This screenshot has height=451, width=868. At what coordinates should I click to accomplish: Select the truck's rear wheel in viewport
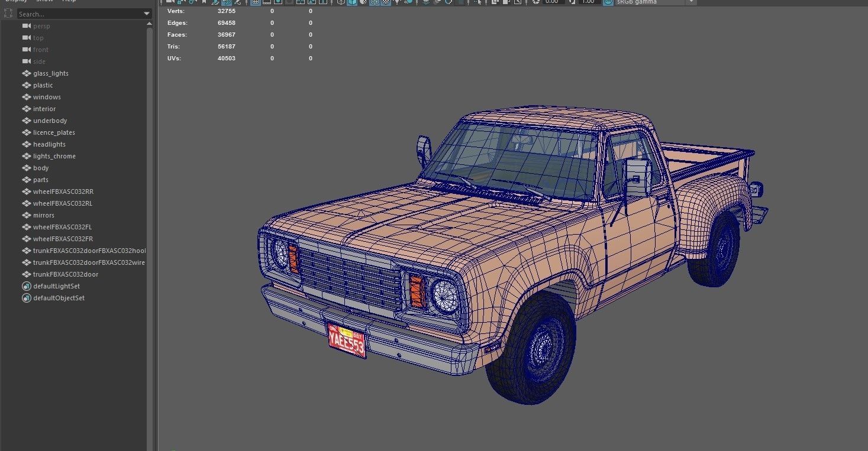[715, 249]
